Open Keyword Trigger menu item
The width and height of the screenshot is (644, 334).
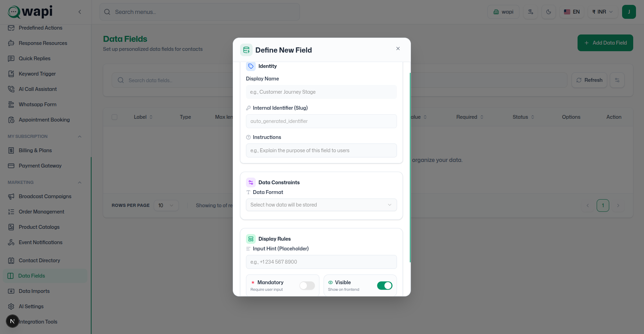pyautogui.click(x=37, y=74)
